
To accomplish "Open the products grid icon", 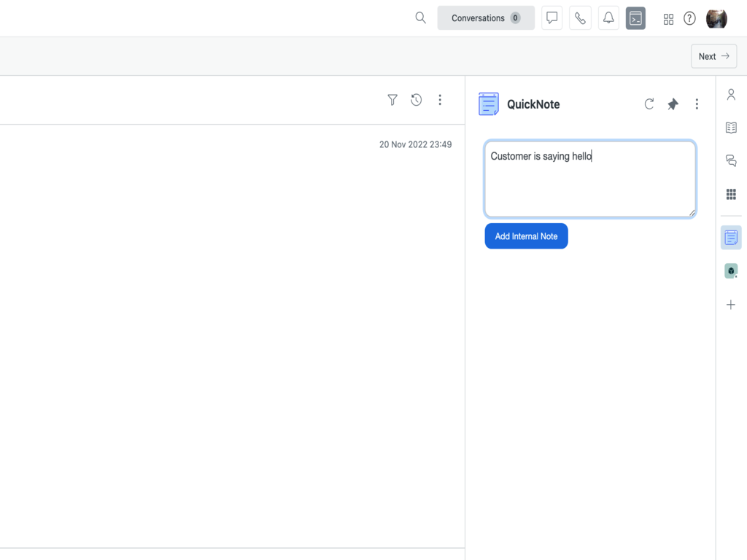I will [x=668, y=19].
